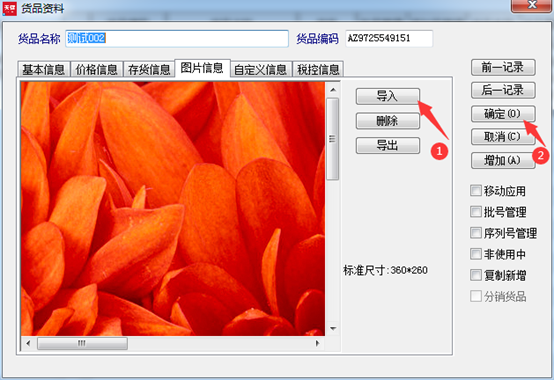The height and width of the screenshot is (380, 554).
Task: Check the 序列号管理 option
Action: 476,233
